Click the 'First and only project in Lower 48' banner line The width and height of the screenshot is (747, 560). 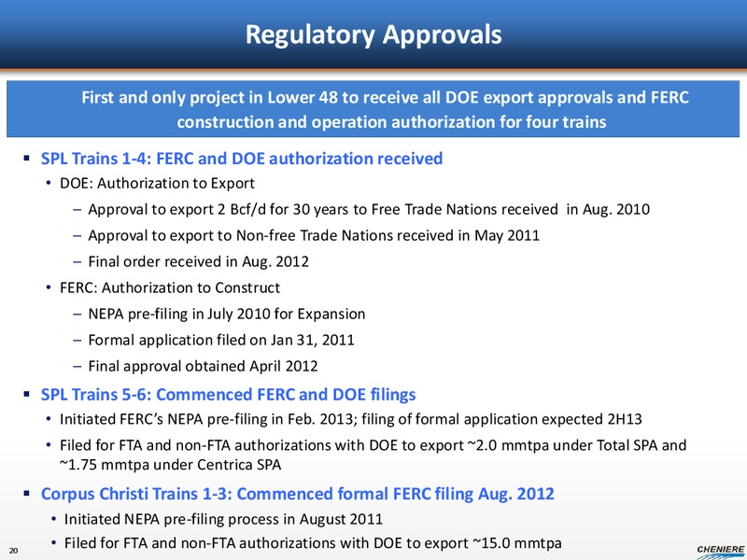(385, 97)
